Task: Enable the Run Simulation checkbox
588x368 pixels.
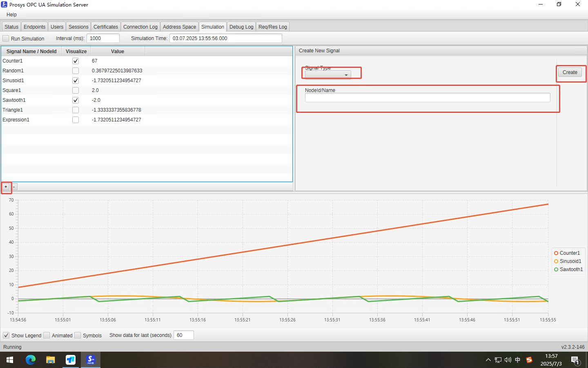Action: pyautogui.click(x=6, y=38)
